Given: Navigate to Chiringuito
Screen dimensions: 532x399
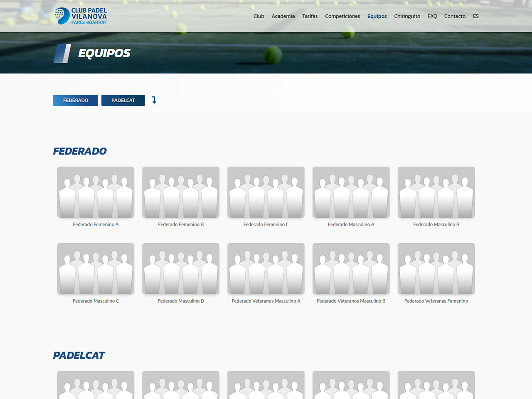Looking at the screenshot, I should (x=407, y=16).
